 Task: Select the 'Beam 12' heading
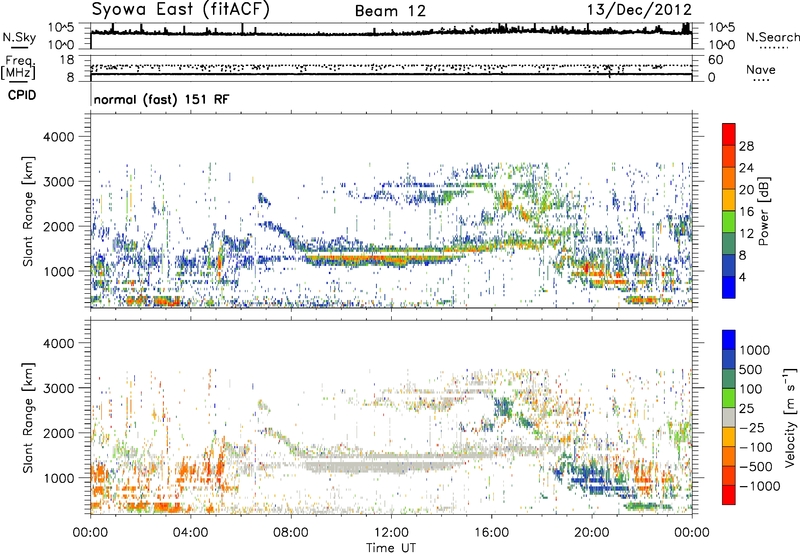(390, 11)
